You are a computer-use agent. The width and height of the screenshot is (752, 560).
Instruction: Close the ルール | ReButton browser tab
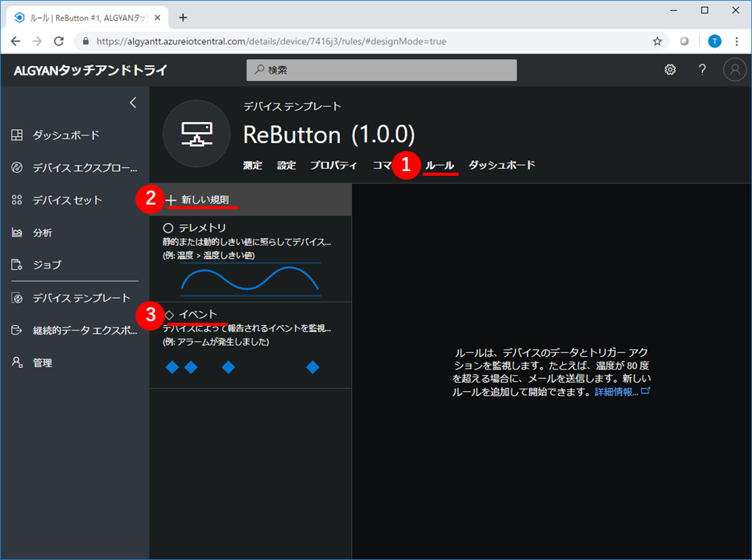(157, 18)
